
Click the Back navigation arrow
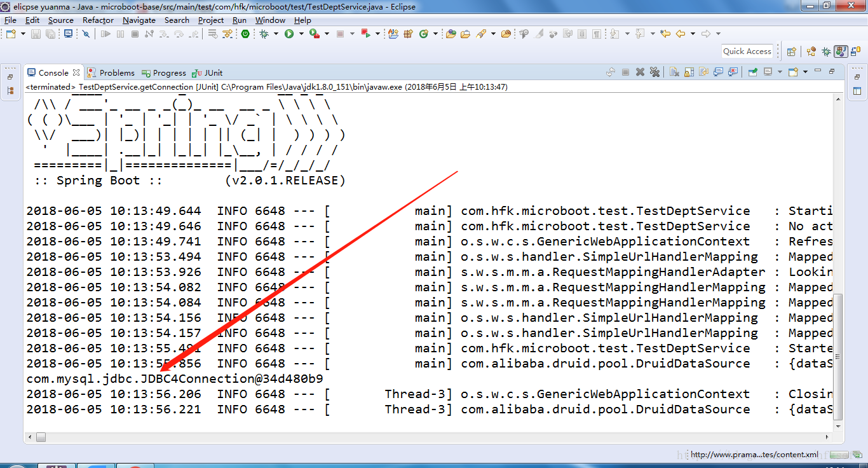(681, 34)
